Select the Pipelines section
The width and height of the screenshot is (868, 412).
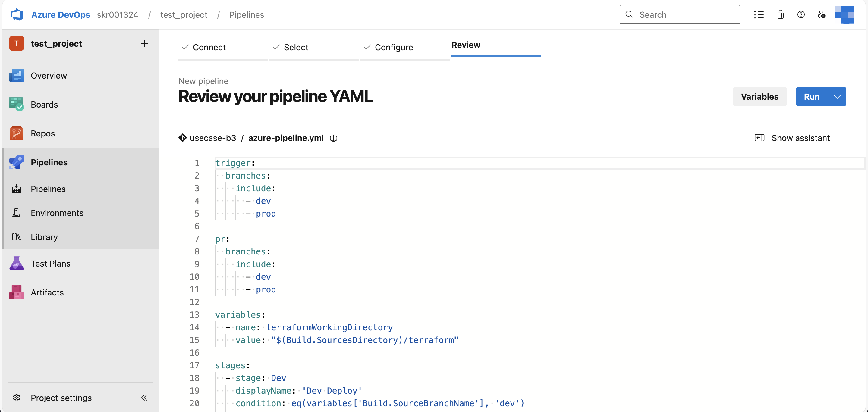[49, 162]
